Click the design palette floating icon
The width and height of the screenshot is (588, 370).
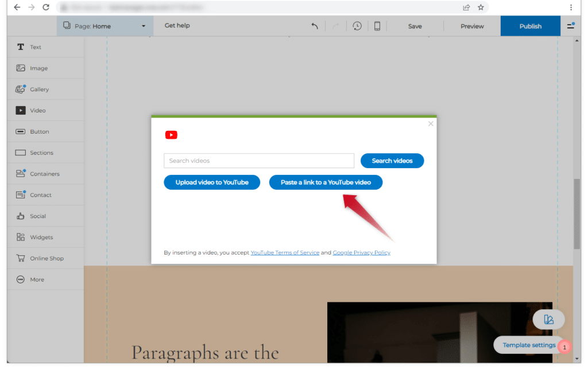548,320
